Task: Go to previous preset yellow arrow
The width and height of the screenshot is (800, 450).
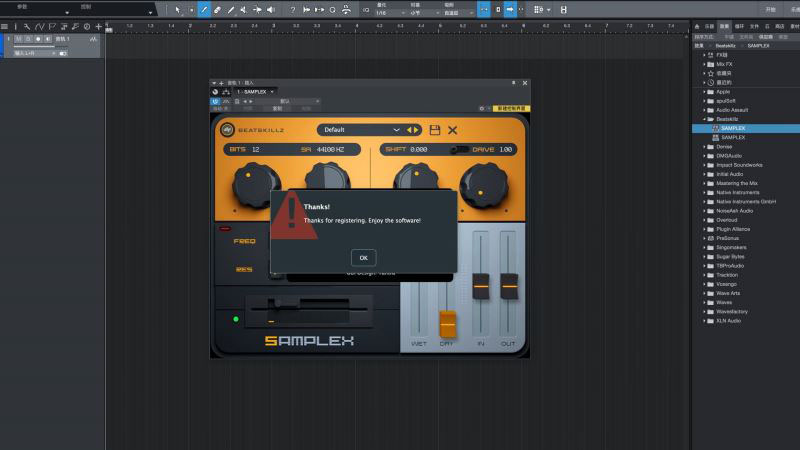Action: coord(409,130)
